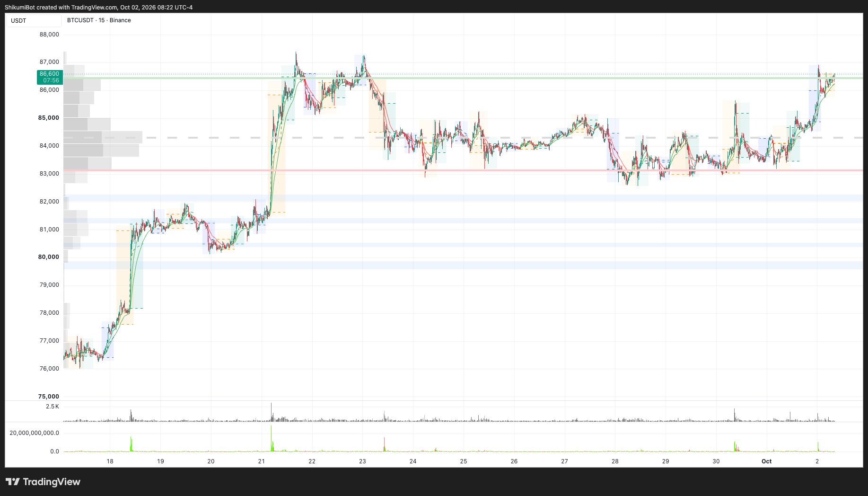Click the 20,000,000,000.0 indicator scale label
The height and width of the screenshot is (496, 868).
tap(35, 433)
